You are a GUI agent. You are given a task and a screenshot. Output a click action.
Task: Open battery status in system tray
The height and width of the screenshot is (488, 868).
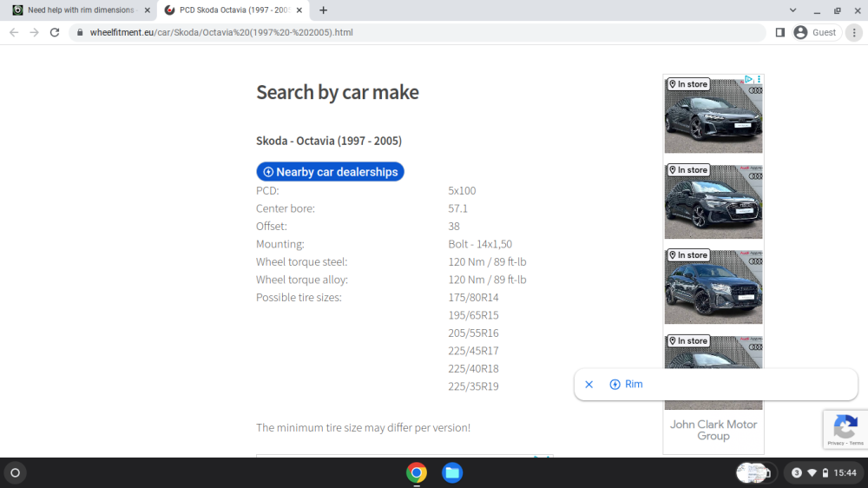(x=825, y=473)
